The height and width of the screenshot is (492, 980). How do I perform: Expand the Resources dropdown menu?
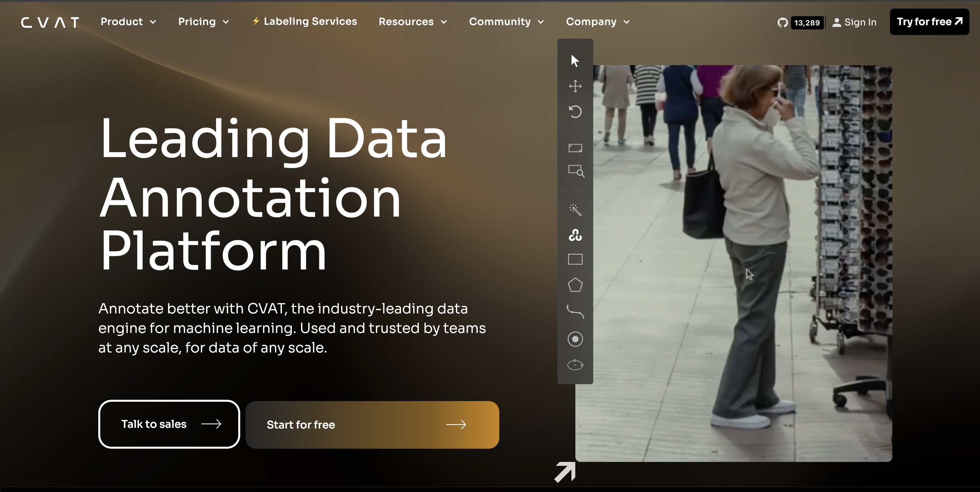point(413,22)
